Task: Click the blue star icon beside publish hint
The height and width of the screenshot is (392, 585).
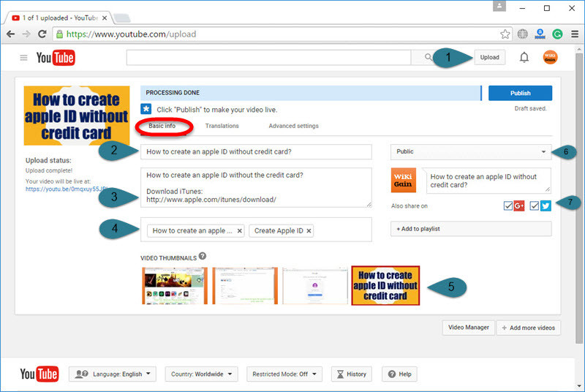Action: (x=146, y=109)
